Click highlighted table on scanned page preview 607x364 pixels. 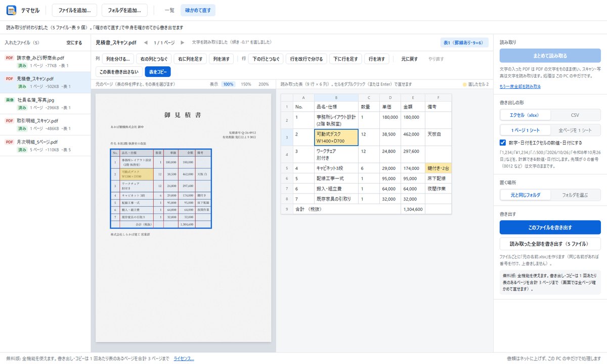point(161,188)
